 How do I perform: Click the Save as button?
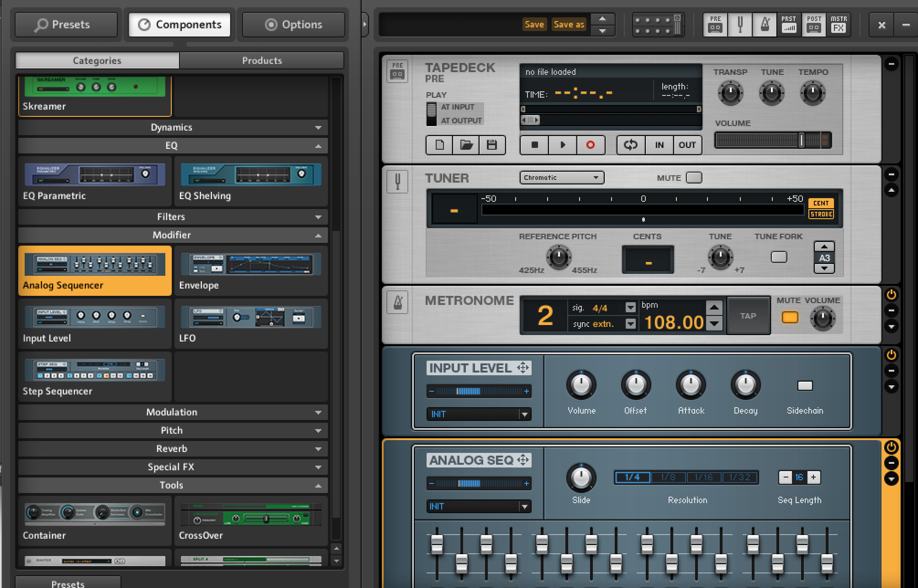click(569, 25)
